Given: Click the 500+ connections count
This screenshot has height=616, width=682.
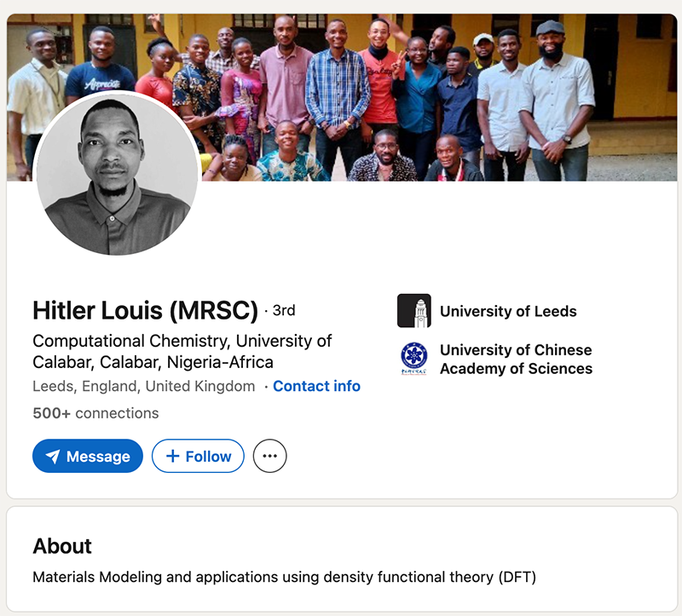Looking at the screenshot, I should pyautogui.click(x=95, y=413).
